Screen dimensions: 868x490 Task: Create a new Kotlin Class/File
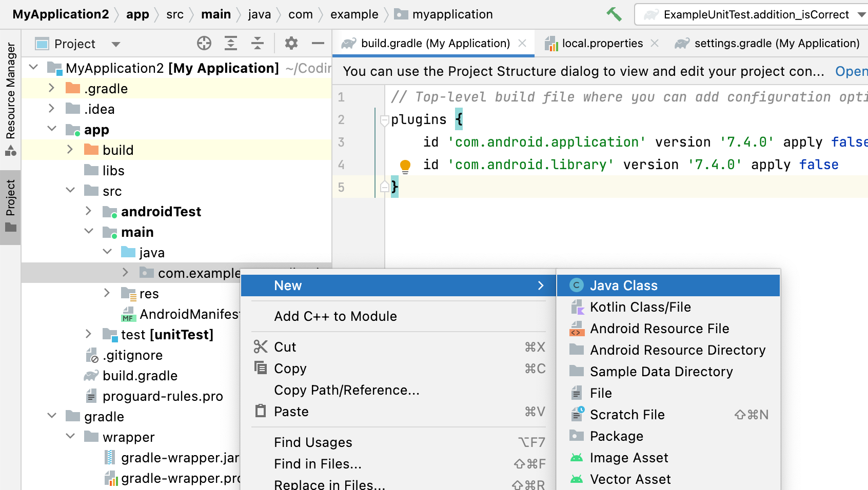pyautogui.click(x=668, y=307)
